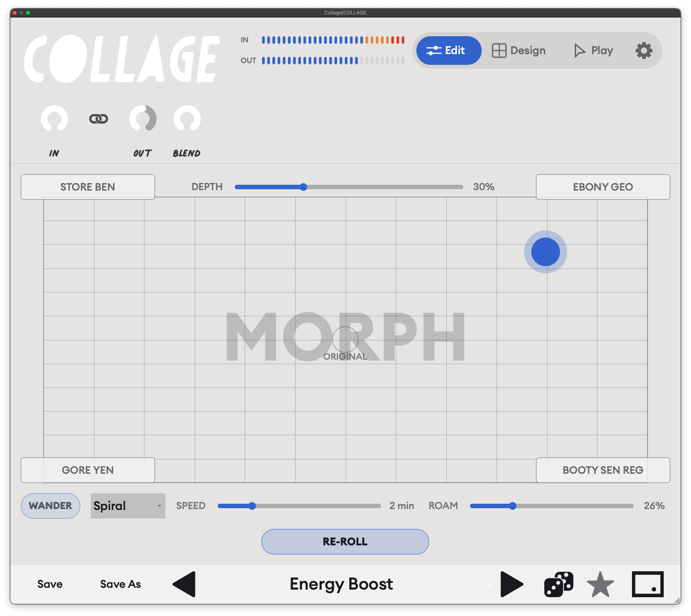Click the 30% depth value
The width and height of the screenshot is (691, 616).
pyautogui.click(x=484, y=187)
